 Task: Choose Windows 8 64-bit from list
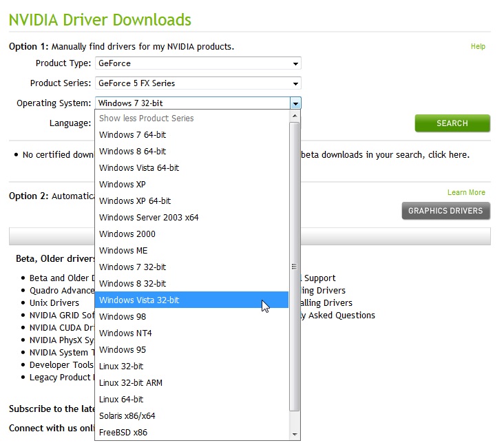(x=192, y=151)
